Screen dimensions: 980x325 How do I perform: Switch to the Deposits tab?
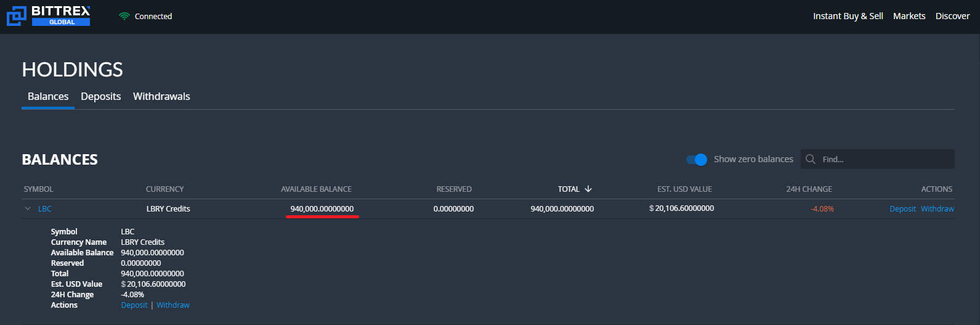[x=101, y=96]
